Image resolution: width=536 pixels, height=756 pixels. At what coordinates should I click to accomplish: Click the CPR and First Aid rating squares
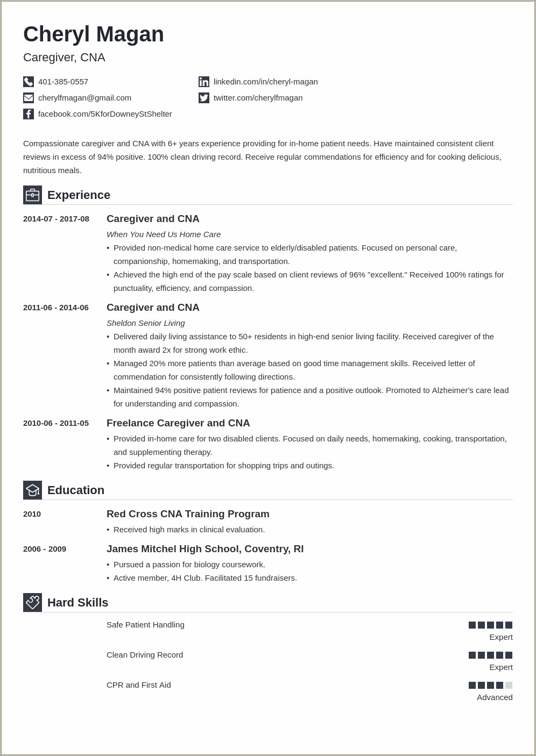coord(490,685)
